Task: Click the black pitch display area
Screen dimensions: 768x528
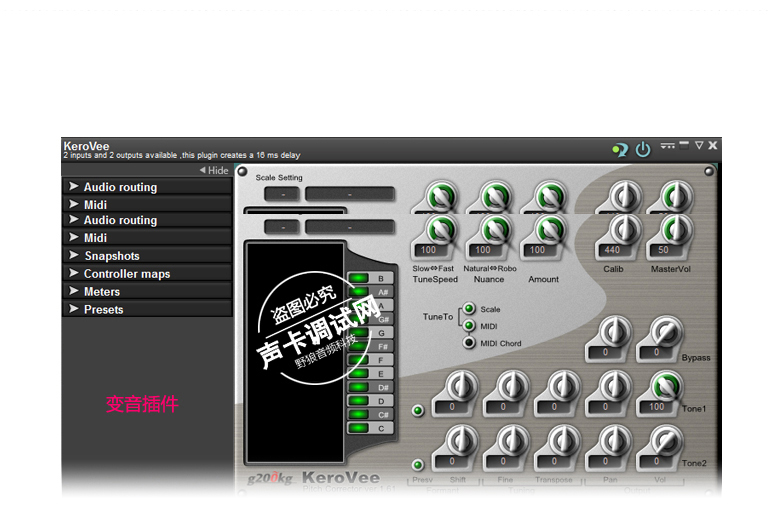Action: 295,352
